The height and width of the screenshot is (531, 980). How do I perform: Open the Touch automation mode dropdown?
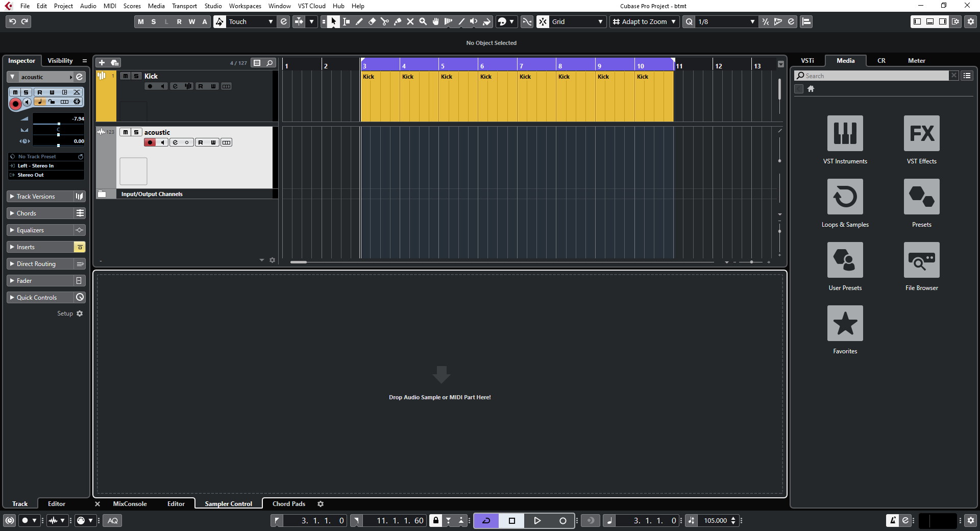(252, 21)
